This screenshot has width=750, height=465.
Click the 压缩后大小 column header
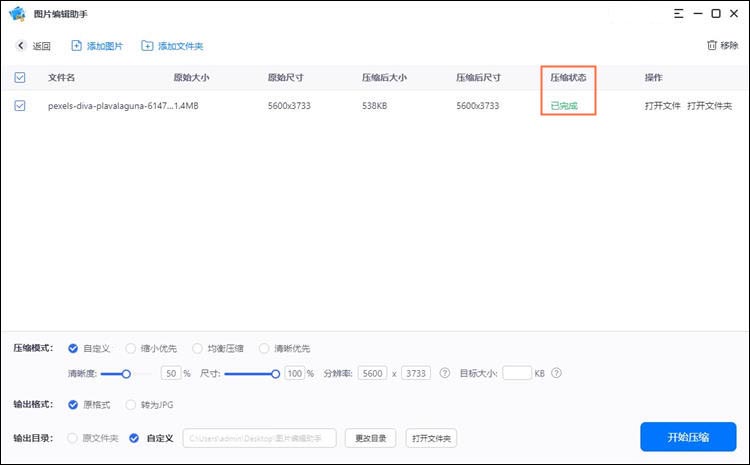(x=384, y=78)
